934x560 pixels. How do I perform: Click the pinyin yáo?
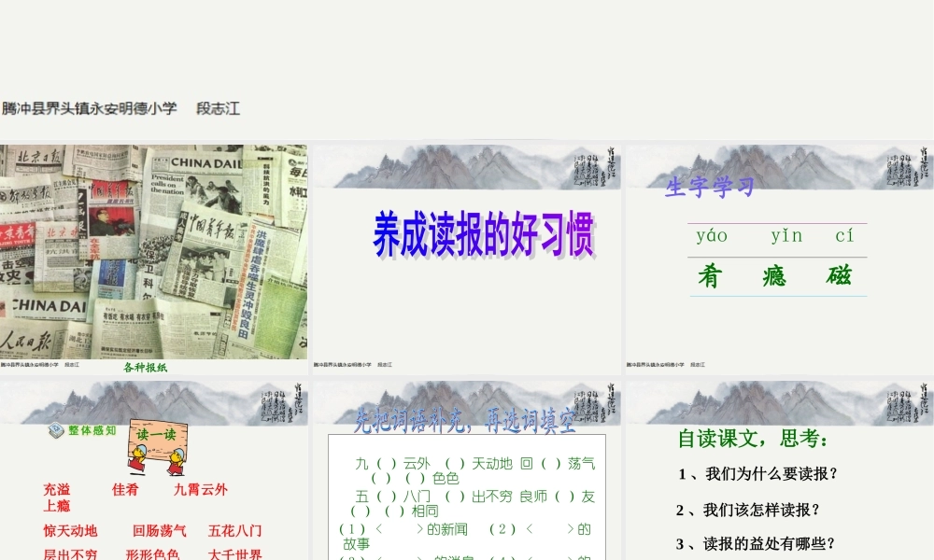712,235
